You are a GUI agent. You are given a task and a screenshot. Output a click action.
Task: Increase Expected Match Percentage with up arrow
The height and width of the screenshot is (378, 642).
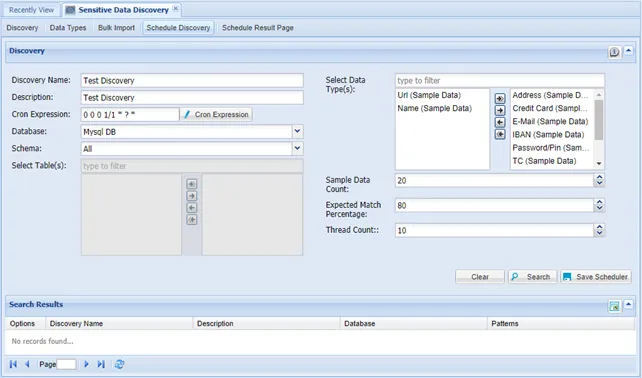(599, 202)
